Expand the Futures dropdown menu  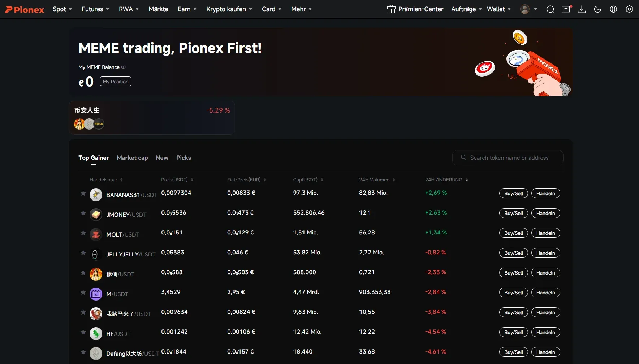(x=95, y=9)
